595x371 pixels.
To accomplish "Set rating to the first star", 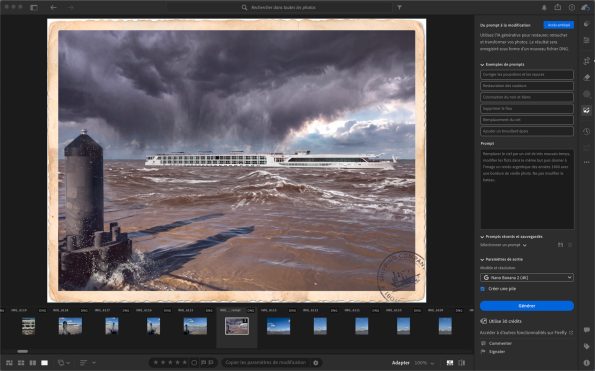I will point(156,363).
